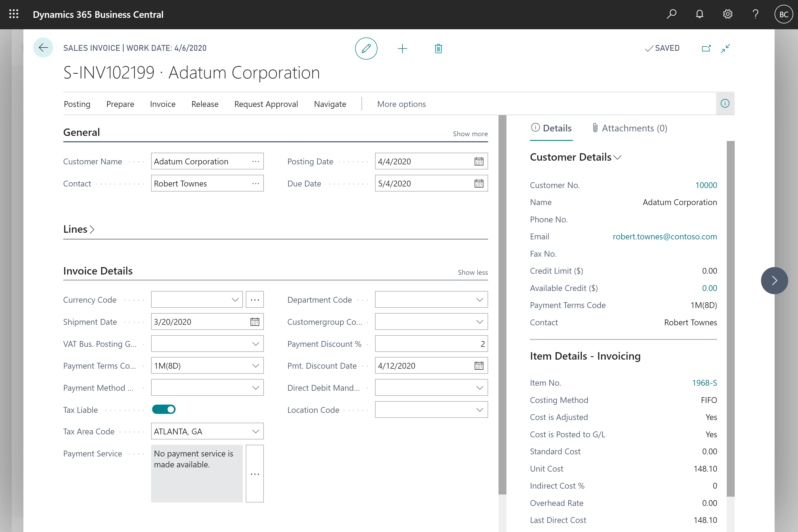
Task: Open the Payment Terms Code dropdown
Action: (x=256, y=365)
